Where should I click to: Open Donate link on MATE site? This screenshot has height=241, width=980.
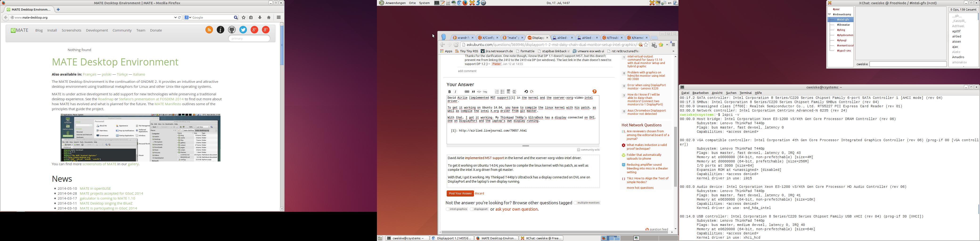156,30
